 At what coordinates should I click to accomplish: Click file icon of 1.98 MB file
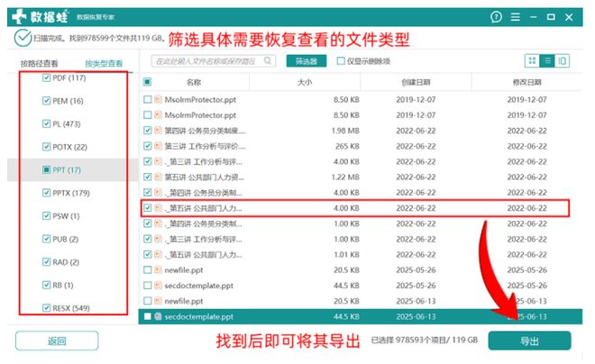[159, 131]
